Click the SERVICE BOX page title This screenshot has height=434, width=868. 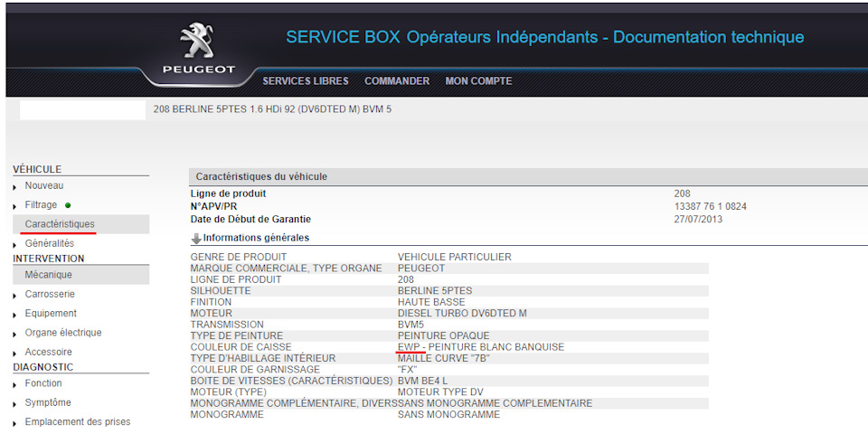544,38
